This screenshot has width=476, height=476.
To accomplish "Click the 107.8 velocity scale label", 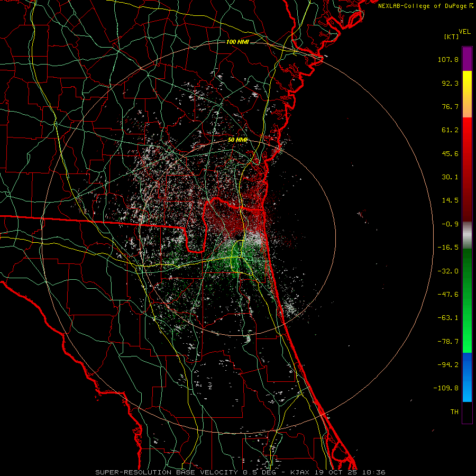I will (448, 59).
